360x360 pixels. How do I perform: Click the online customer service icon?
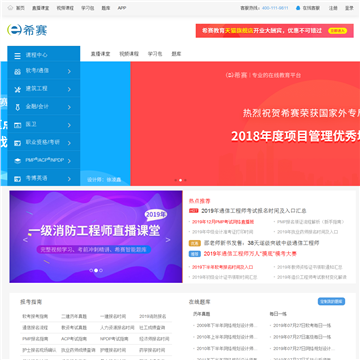(298, 8)
